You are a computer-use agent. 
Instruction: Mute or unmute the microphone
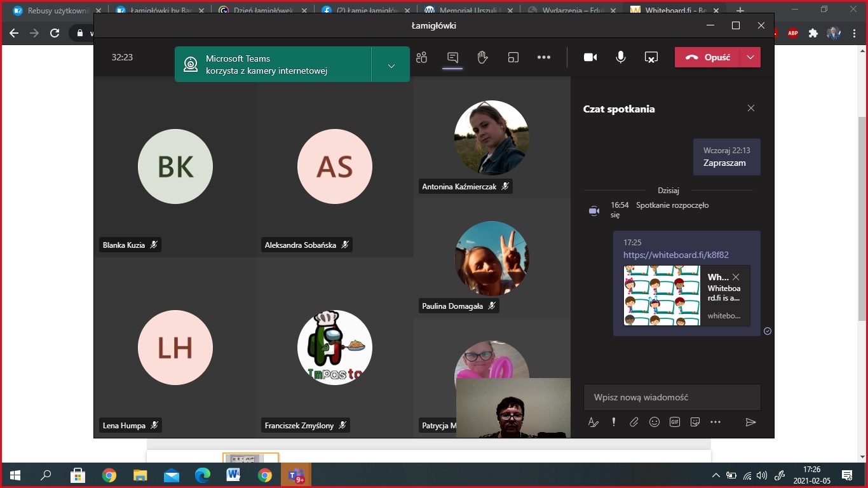(621, 58)
